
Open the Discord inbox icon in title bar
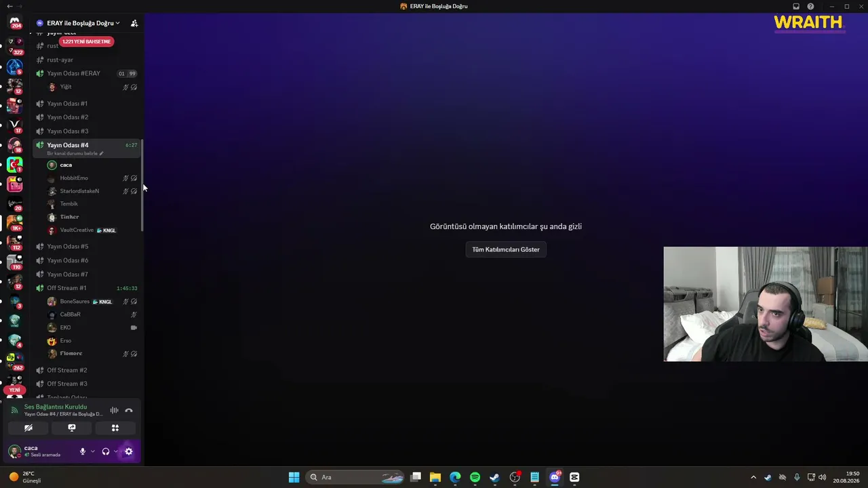(x=796, y=6)
